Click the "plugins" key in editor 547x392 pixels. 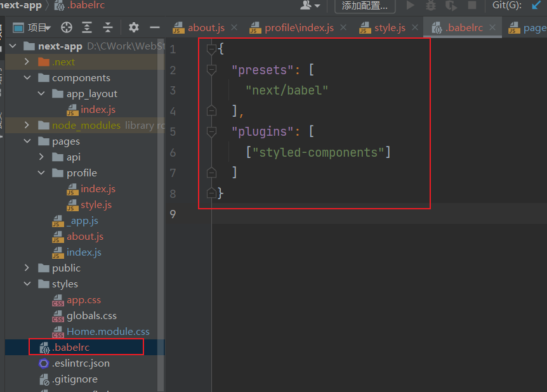pos(263,131)
